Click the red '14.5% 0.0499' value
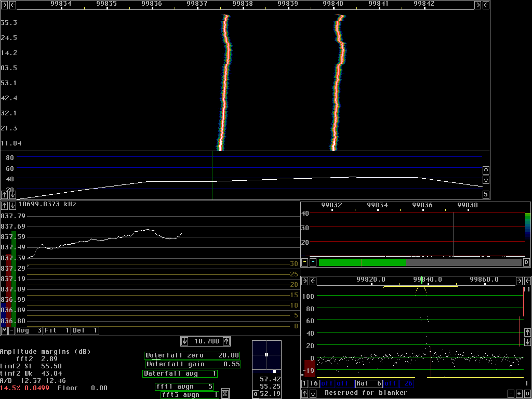 (24, 388)
